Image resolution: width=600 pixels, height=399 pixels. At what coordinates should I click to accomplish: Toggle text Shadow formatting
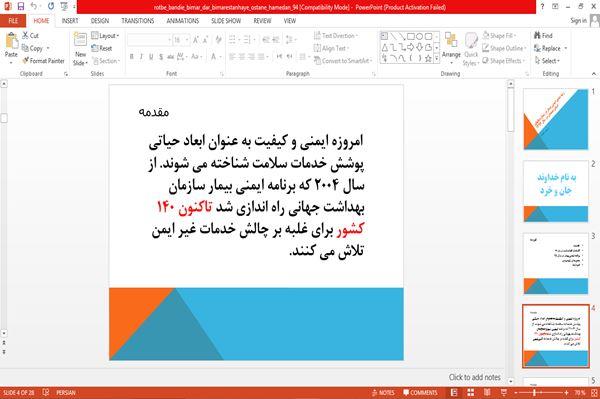161,57
